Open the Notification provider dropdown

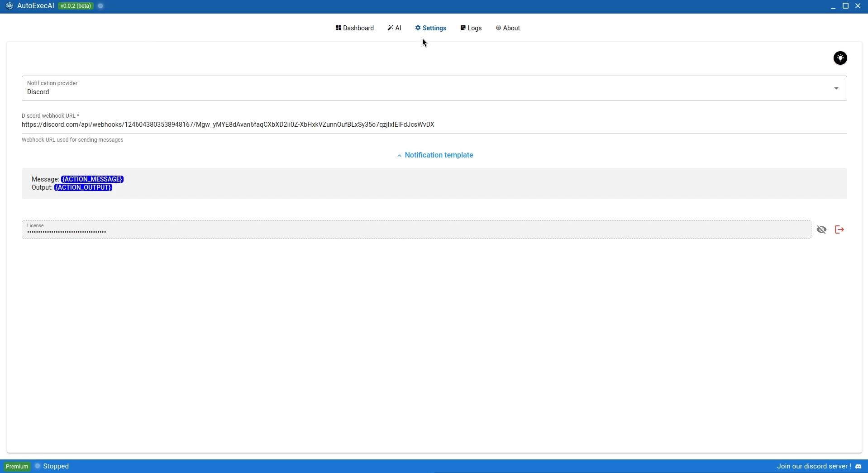(434, 88)
